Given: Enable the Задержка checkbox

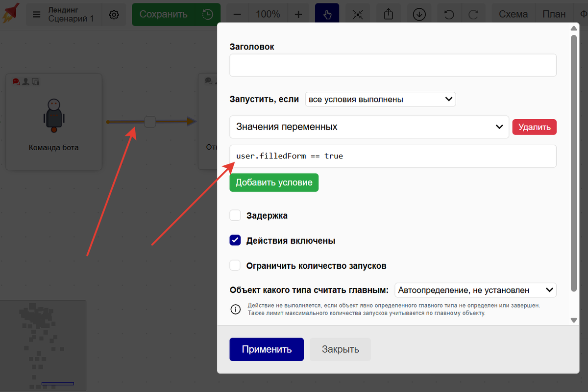Looking at the screenshot, I should click(x=235, y=215).
